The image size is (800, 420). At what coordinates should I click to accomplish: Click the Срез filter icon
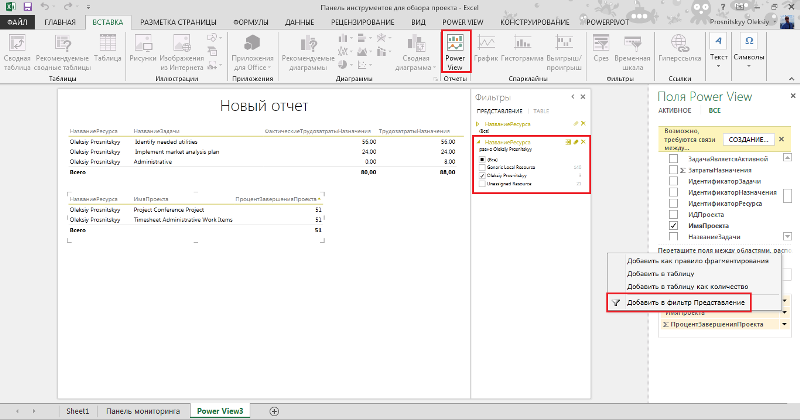point(601,48)
